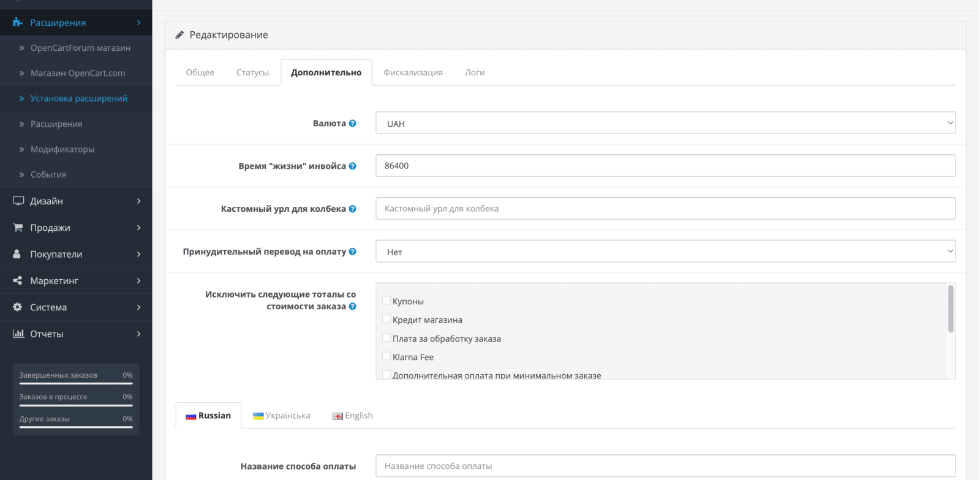
Task: Switch to English language tab
Action: click(x=353, y=415)
